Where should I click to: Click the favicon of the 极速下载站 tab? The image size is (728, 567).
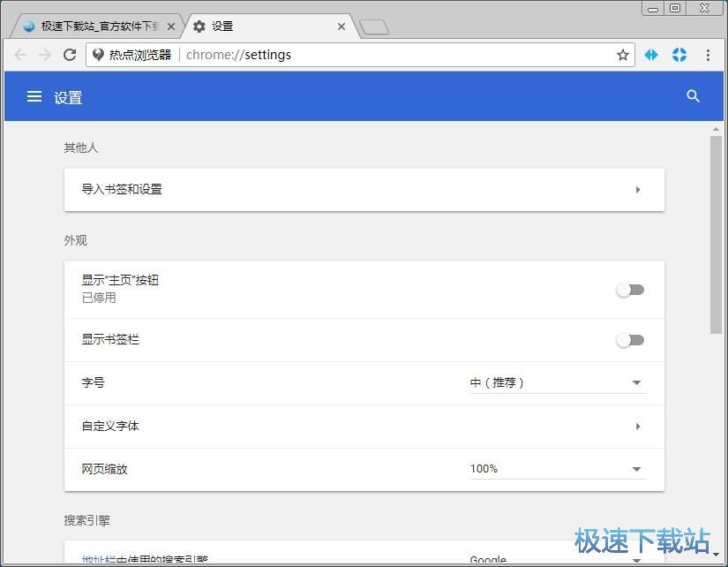29,26
